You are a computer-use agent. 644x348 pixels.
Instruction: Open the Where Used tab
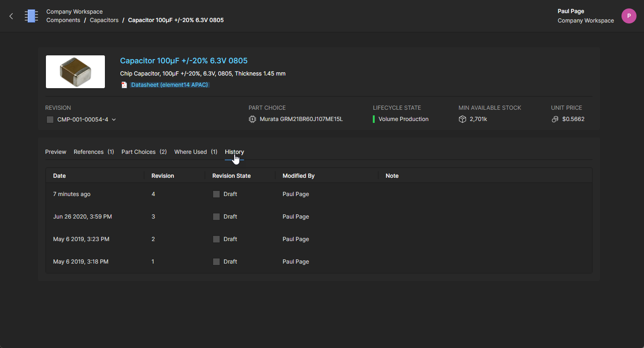tap(195, 152)
